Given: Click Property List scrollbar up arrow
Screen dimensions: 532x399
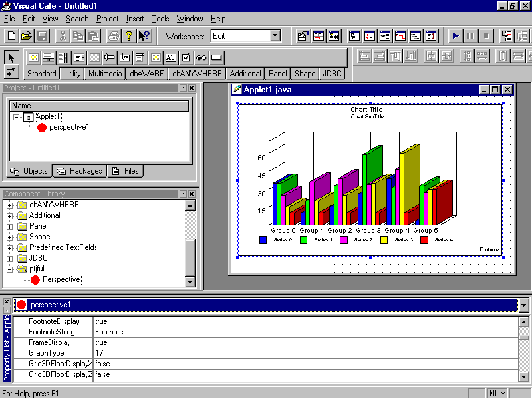Looking at the screenshot, I should tap(523, 322).
